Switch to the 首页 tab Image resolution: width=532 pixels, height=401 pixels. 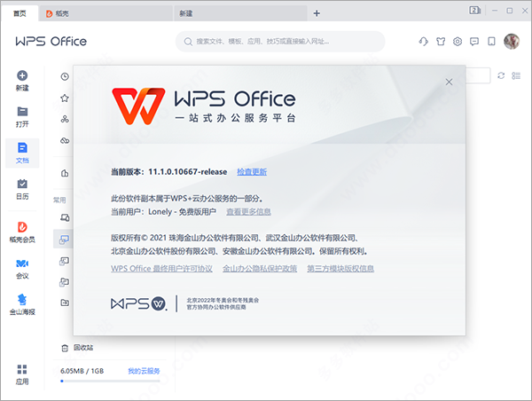pos(20,13)
